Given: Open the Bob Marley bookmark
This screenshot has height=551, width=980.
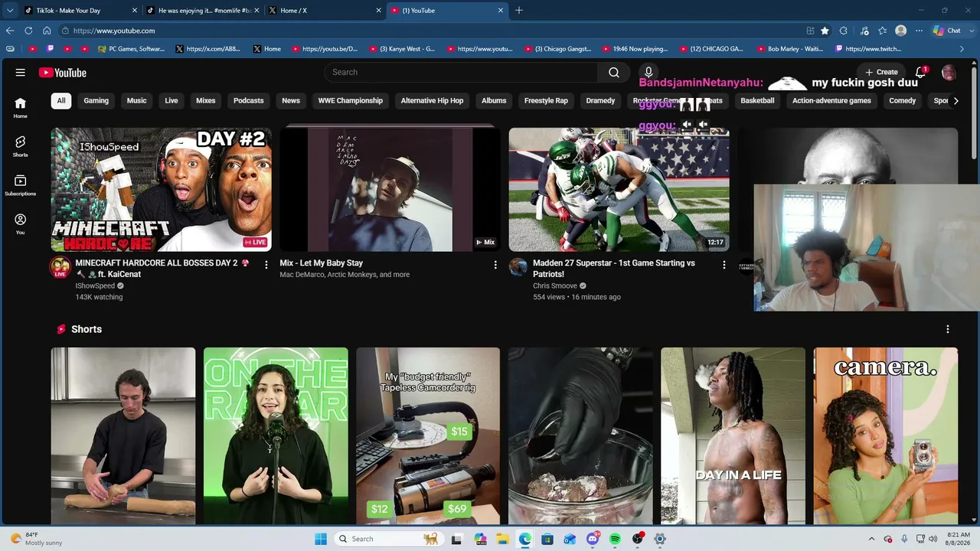Looking at the screenshot, I should pos(789,49).
